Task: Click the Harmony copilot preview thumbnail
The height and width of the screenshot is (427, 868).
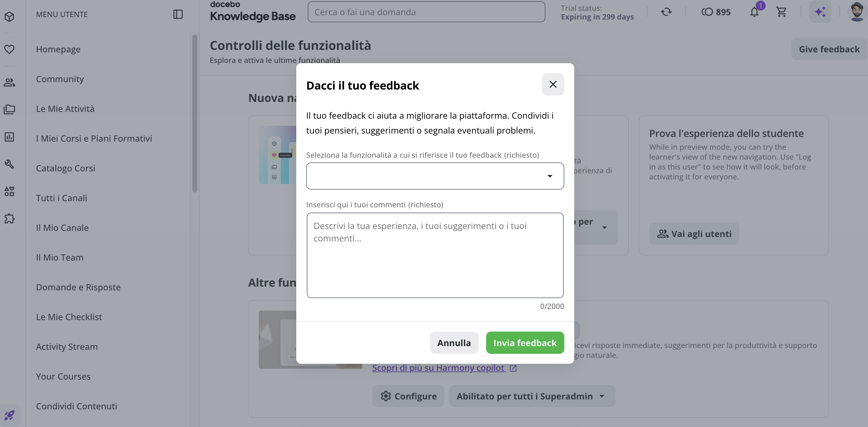Action: point(277,340)
